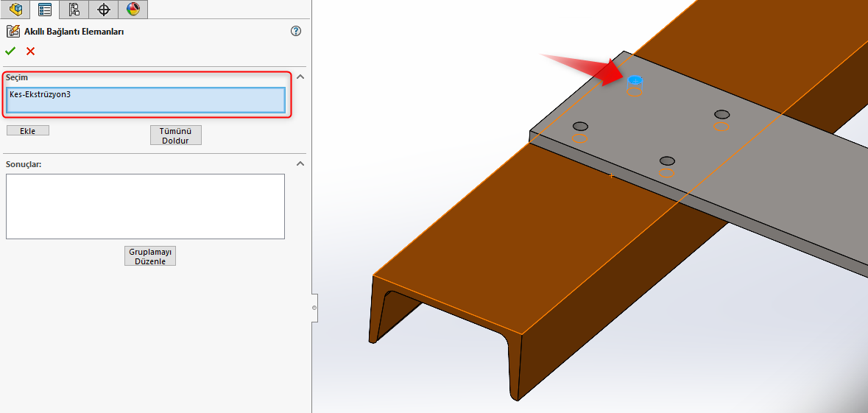Click the panel collapse handle on splitter
This screenshot has width=868, height=413.
click(314, 307)
